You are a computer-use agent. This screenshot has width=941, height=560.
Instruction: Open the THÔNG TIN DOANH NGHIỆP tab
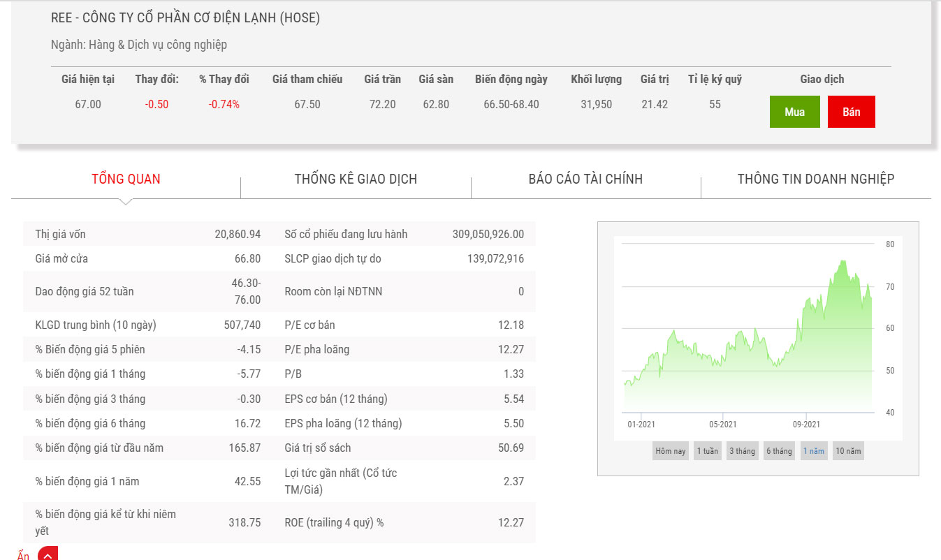(x=815, y=179)
